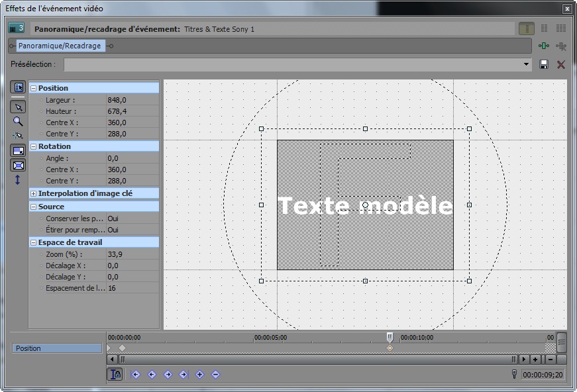Toggle Enable Snapping tool
This screenshot has height=392, width=577.
pyautogui.click(x=19, y=136)
